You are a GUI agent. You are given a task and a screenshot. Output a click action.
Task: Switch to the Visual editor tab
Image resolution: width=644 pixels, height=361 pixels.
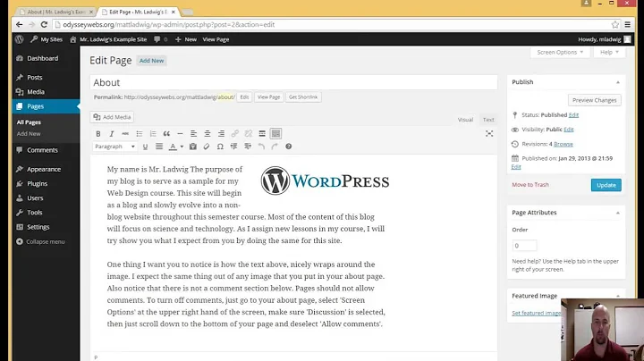[465, 120]
